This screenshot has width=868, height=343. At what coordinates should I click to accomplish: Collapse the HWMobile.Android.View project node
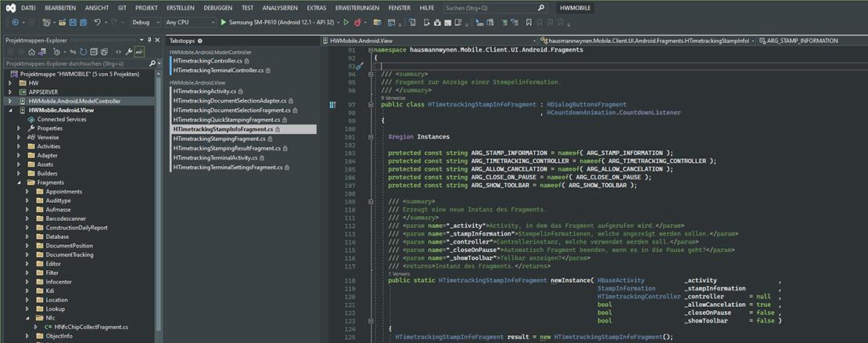click(x=10, y=110)
